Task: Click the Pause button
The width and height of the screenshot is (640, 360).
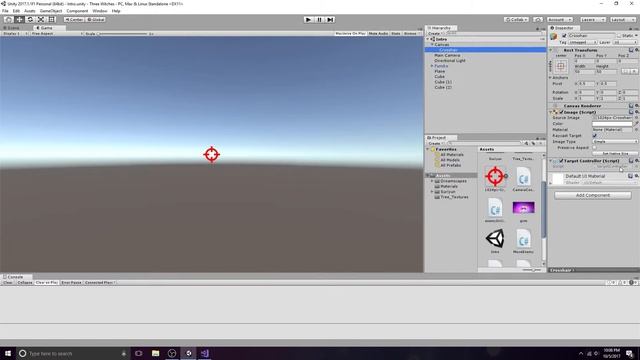Action: pyautogui.click(x=320, y=20)
